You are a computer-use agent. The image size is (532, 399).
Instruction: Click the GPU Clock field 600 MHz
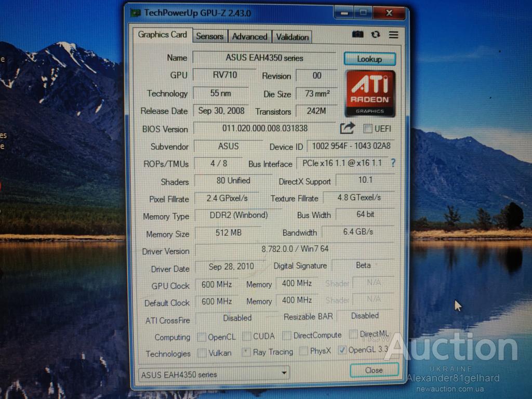pyautogui.click(x=217, y=284)
